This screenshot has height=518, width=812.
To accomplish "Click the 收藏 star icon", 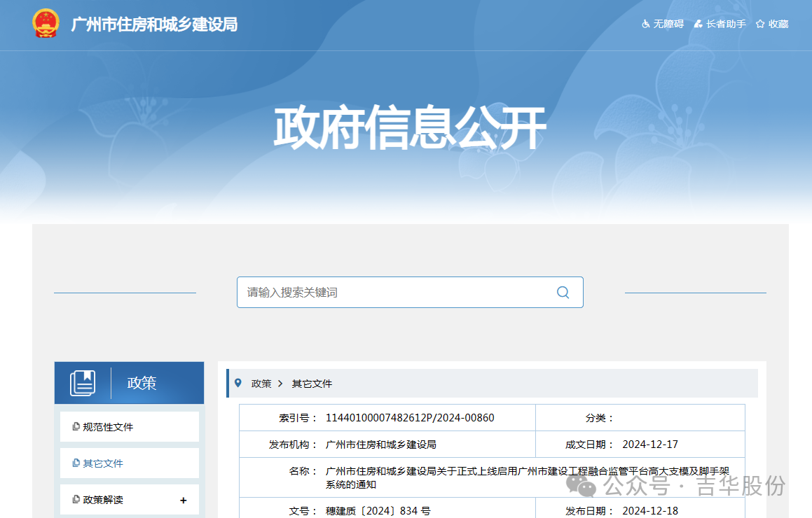I will click(760, 24).
